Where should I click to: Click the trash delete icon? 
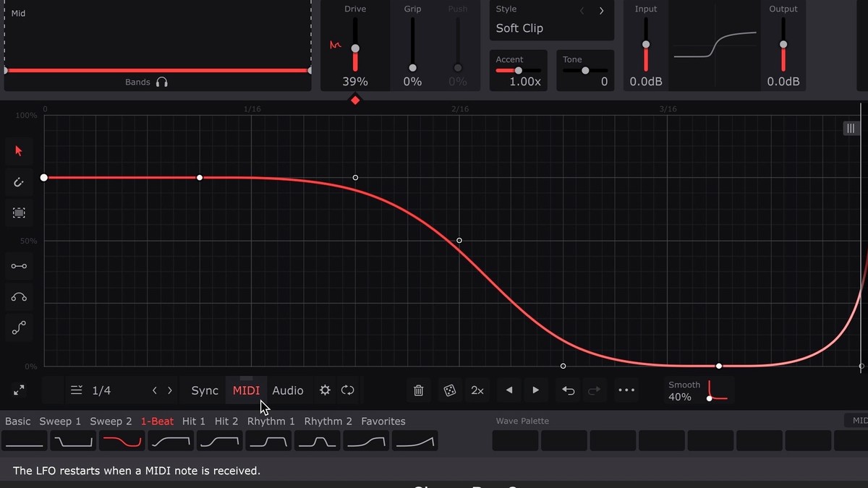pos(418,390)
